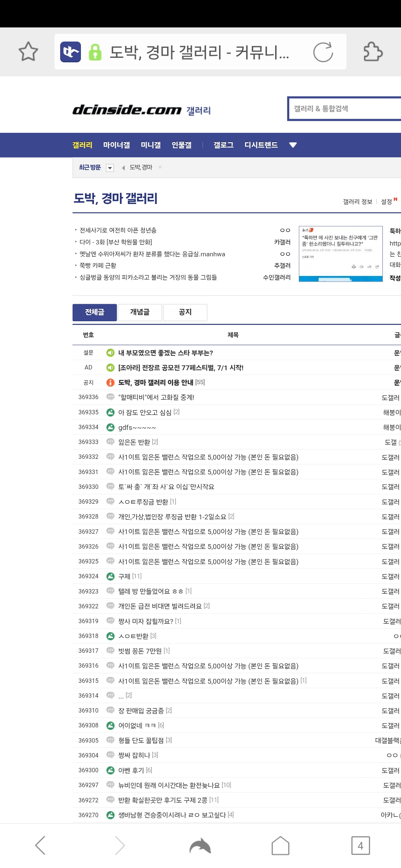Viewport: 401px width, 868px height.
Task: Open the 설정 gallery settings link
Action: click(x=387, y=201)
